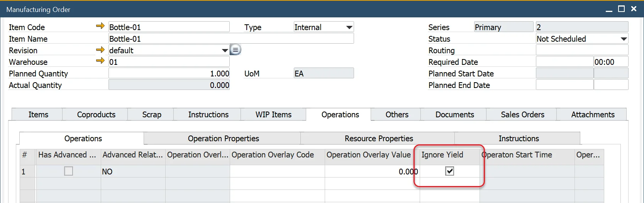The height and width of the screenshot is (203, 644).
Task: Expand the Status dropdown showing Not Scheduled
Action: (x=624, y=39)
